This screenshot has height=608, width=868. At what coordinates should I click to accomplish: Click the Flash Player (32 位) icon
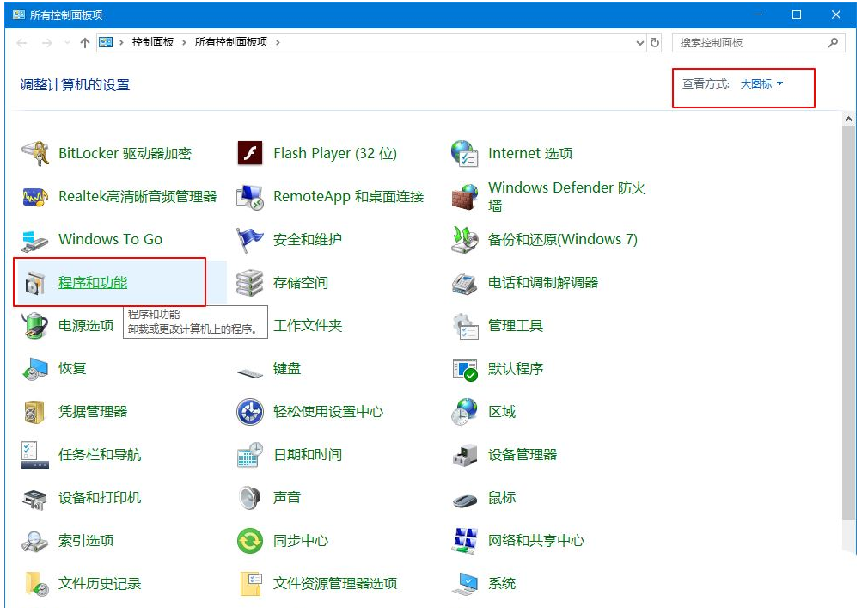click(250, 153)
